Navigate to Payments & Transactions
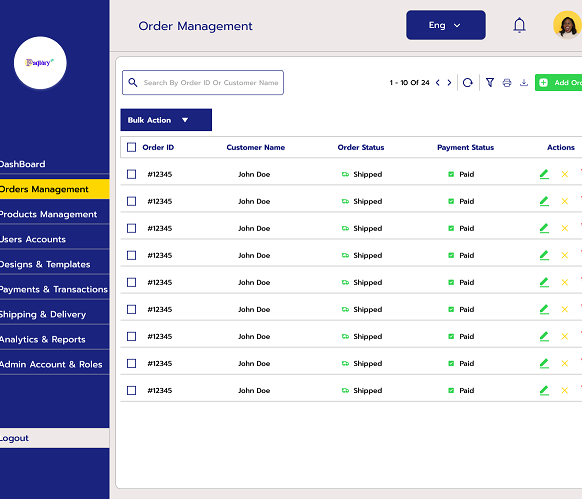Viewport: 582px width, 499px height. pyautogui.click(x=55, y=290)
